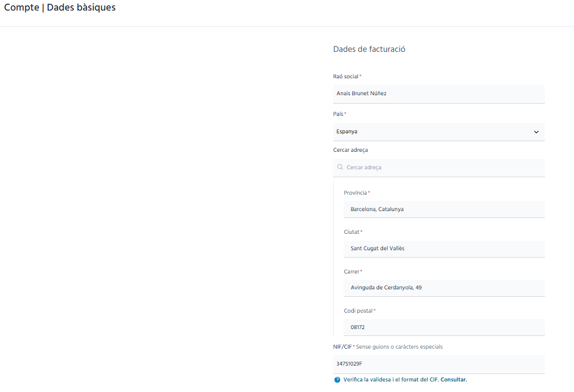
Task: Click the Codi postal field 08172
Action: [444, 327]
